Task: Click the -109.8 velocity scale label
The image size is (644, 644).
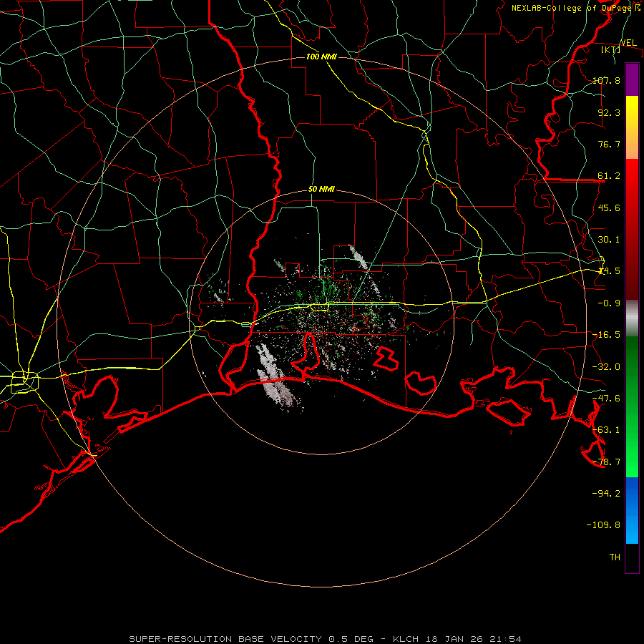Action: coord(603,525)
